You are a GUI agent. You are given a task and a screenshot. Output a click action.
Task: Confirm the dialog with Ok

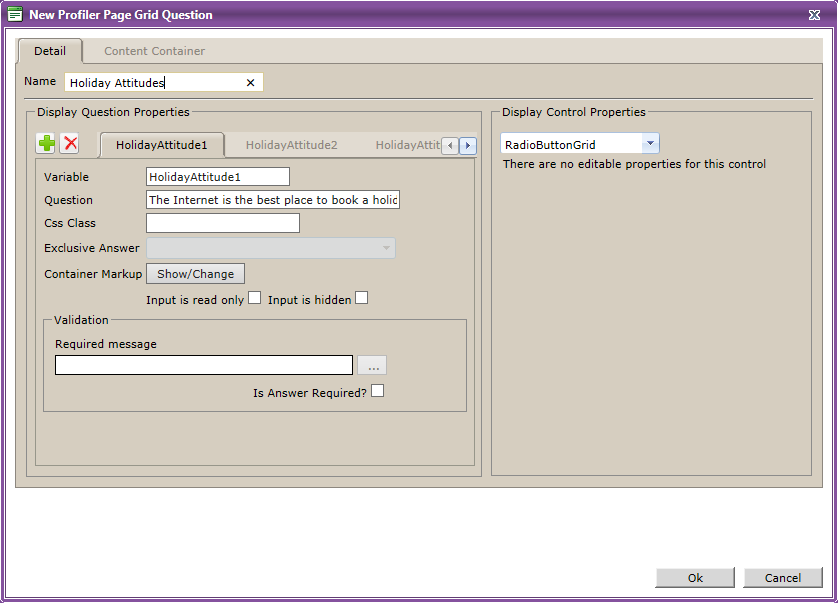(695, 578)
